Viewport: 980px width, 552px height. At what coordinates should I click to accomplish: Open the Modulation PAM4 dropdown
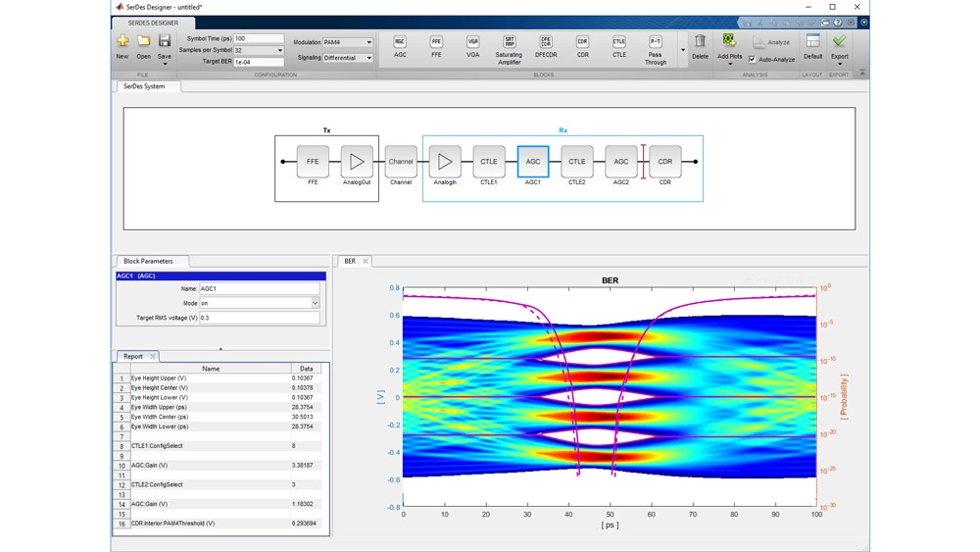tap(348, 42)
